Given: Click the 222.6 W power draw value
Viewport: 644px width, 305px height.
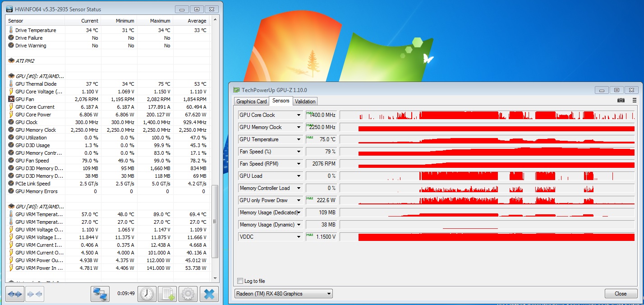Looking at the screenshot, I should pos(321,200).
